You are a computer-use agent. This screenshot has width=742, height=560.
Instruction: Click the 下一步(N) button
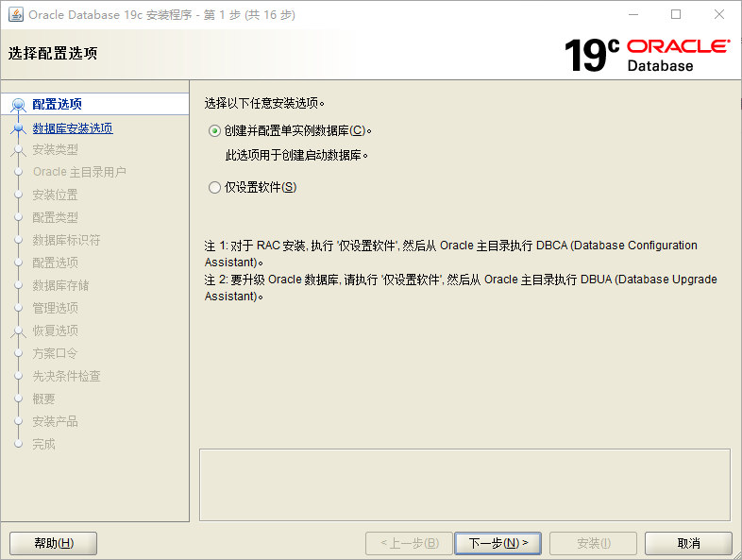coord(497,543)
